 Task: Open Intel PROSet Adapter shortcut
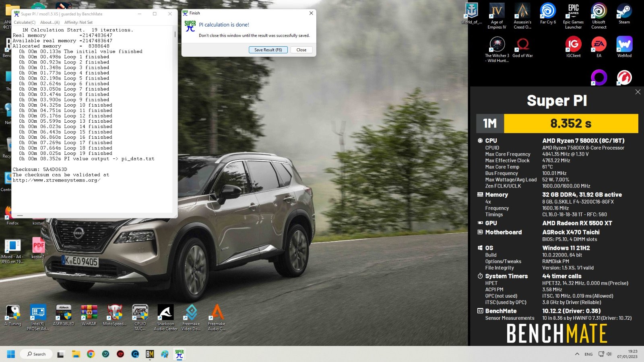38,317
